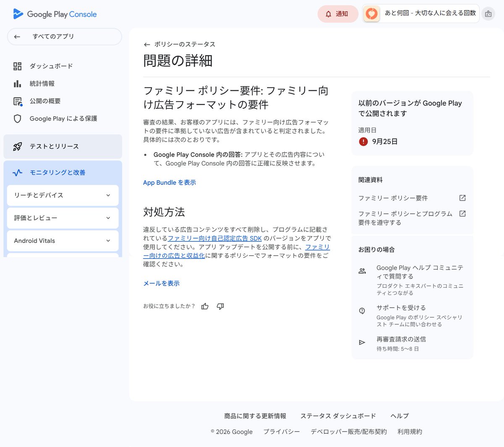Click 関連資料 heading

(x=370, y=180)
